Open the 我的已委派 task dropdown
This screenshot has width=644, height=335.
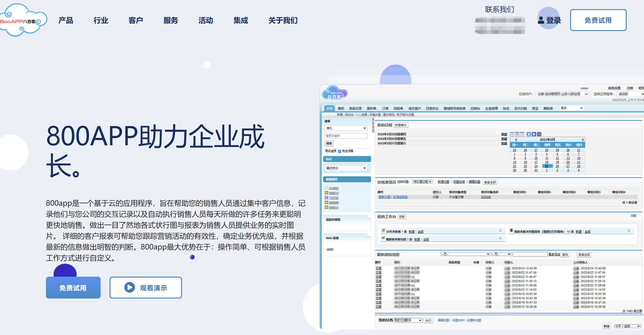tap(408, 320)
